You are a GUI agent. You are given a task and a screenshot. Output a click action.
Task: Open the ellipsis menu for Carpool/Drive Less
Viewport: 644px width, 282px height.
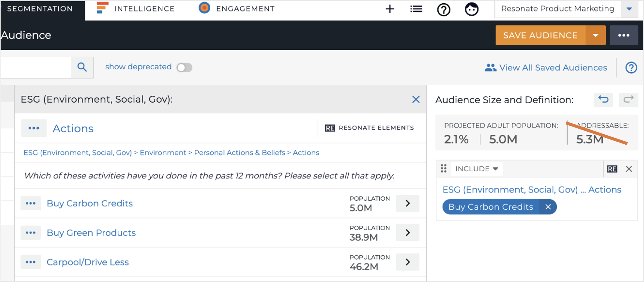click(x=30, y=262)
